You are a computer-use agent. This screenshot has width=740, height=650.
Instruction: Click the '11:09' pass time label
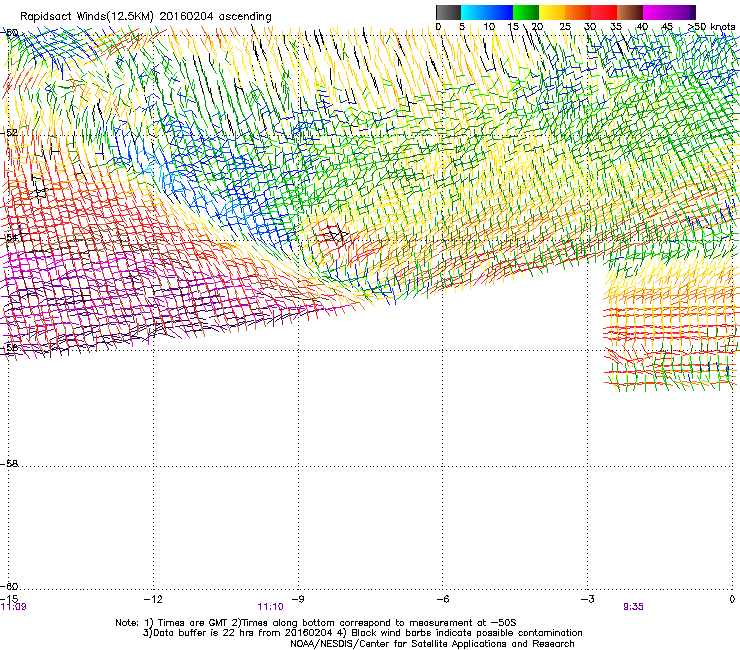click(x=14, y=607)
